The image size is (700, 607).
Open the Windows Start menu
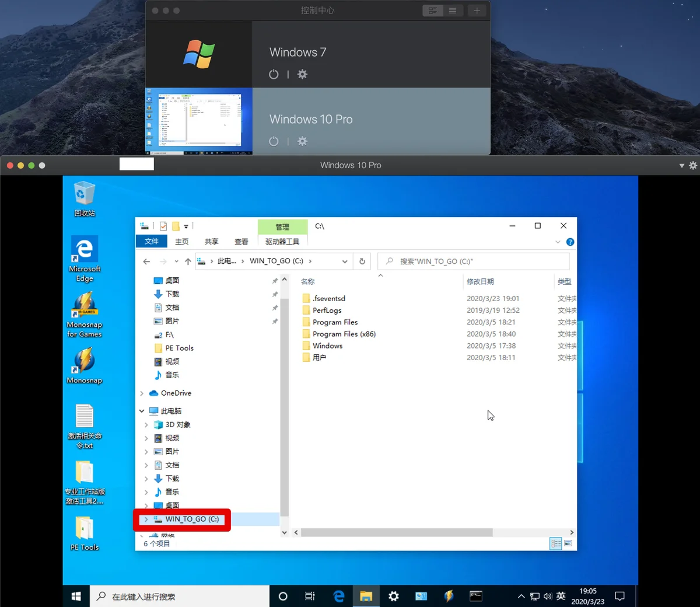click(76, 596)
